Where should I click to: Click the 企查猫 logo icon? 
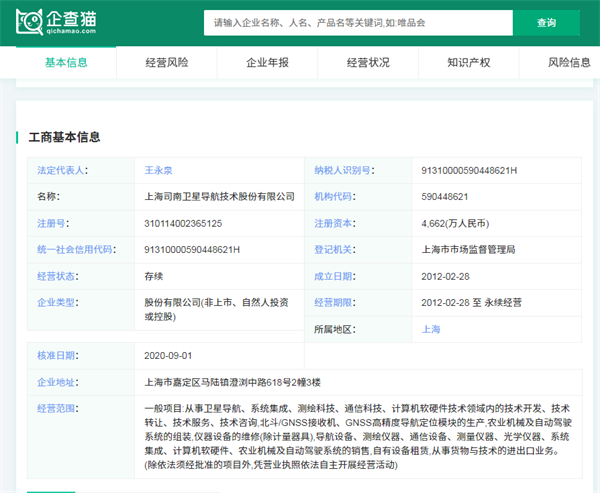point(29,22)
